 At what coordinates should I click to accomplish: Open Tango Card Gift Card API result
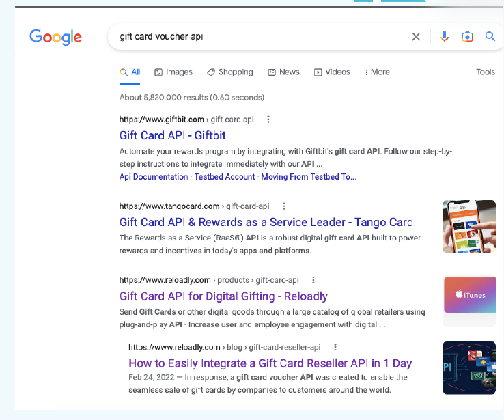[266, 223]
